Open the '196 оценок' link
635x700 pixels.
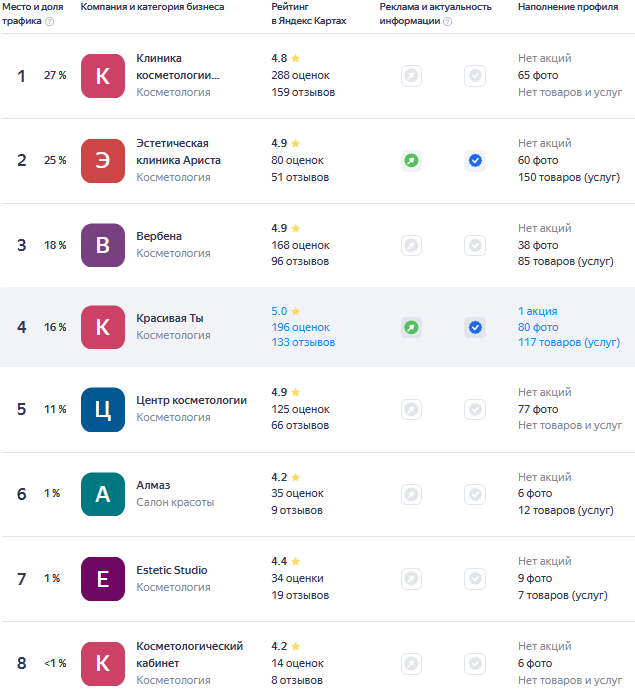(x=301, y=327)
